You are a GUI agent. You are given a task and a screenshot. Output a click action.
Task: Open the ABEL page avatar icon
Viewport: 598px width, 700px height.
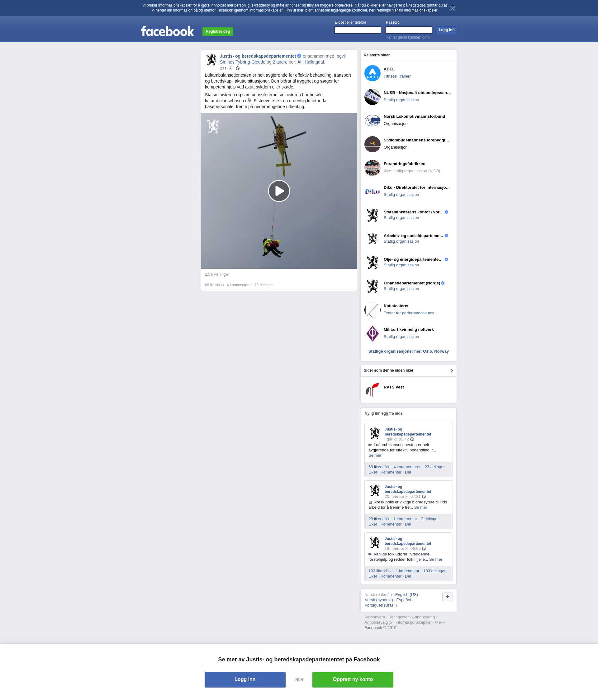coord(372,73)
